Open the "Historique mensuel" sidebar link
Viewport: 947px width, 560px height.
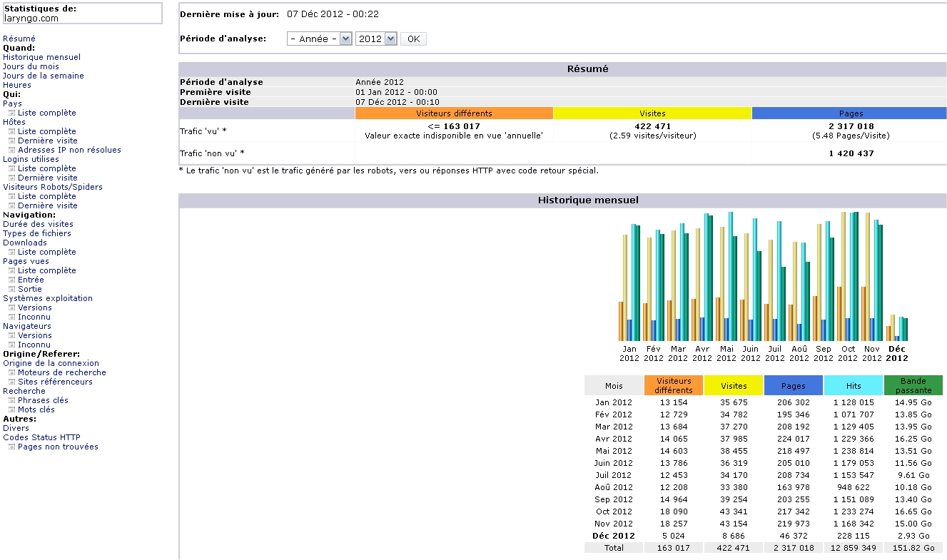point(41,57)
